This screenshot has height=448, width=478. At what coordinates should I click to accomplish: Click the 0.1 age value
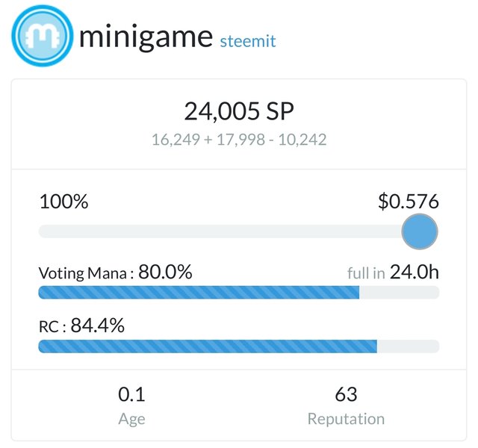pos(131,393)
